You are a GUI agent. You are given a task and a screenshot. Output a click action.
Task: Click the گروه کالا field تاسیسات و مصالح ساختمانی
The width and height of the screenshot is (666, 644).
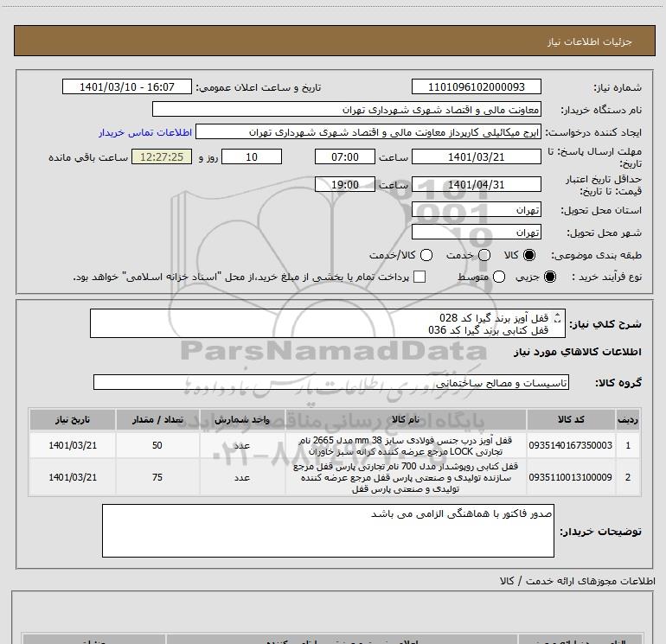point(331,382)
